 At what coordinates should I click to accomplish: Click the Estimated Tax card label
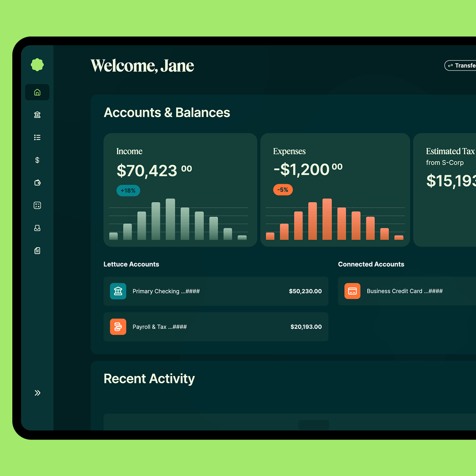pyautogui.click(x=451, y=151)
